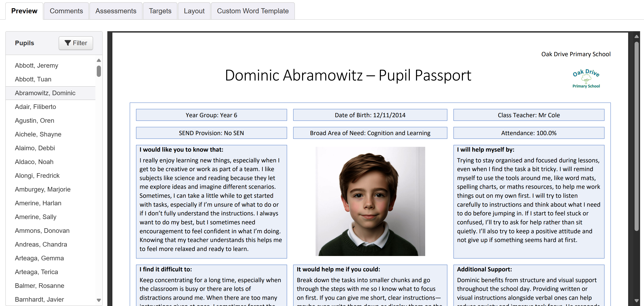The height and width of the screenshot is (306, 644).
Task: Open the Comments tab
Action: [x=66, y=11]
